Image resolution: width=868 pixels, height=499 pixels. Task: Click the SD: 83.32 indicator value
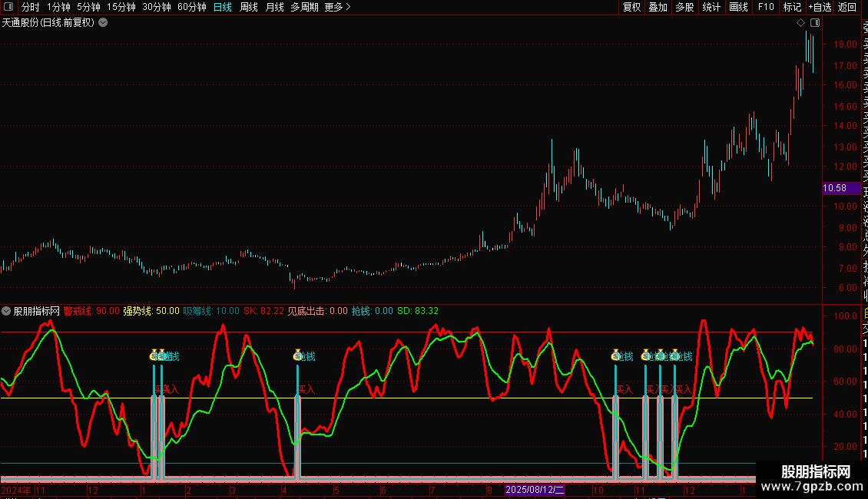pos(418,311)
